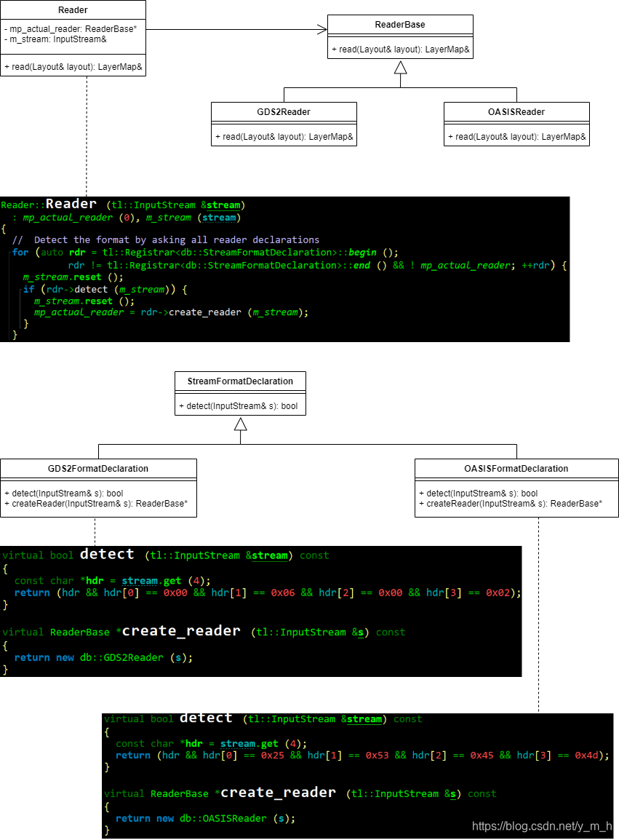Click the OASISReader class title
The image size is (619, 840).
[x=516, y=112]
